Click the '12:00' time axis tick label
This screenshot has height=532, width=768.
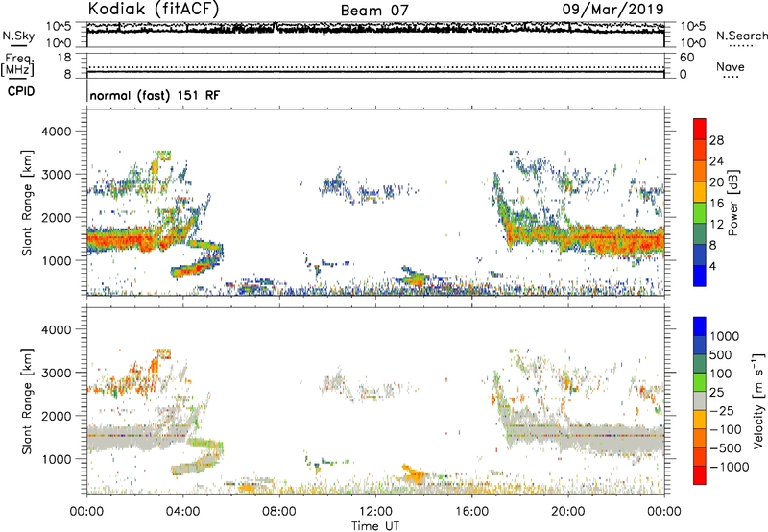tap(375, 512)
